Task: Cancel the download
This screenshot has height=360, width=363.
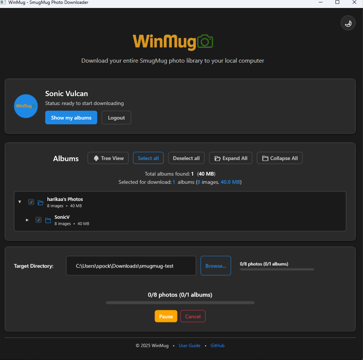Action: coord(193,316)
